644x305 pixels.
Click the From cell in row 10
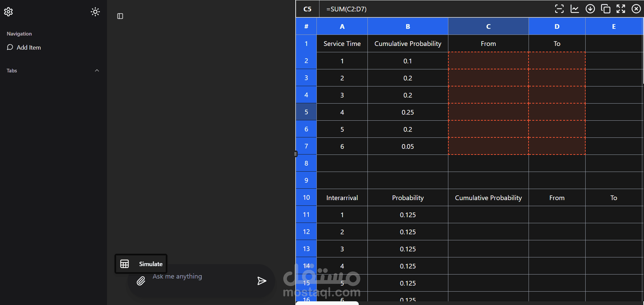point(557,198)
